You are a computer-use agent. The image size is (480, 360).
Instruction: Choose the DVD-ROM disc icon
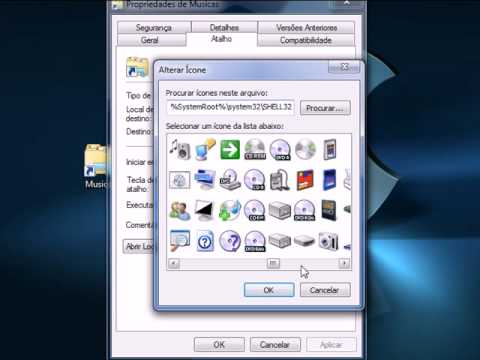click(305, 211)
